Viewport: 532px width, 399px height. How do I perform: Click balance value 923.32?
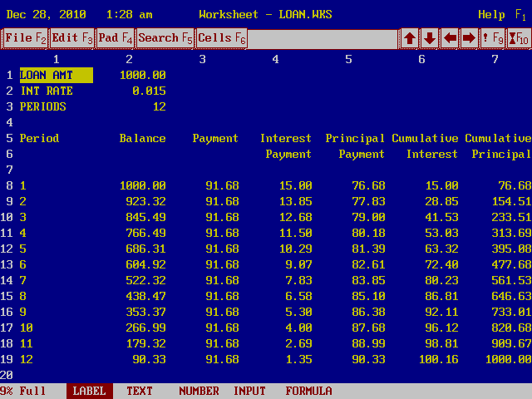pos(146,201)
